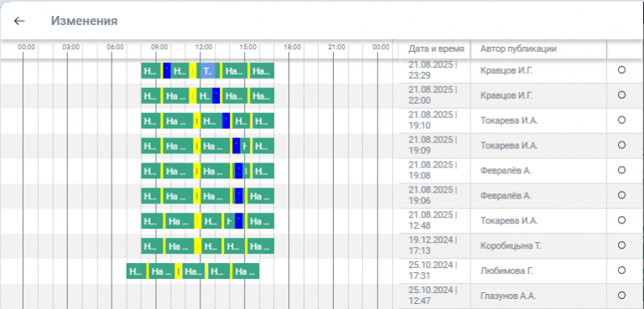This screenshot has height=309, width=644.
Task: Click author name Глазунов А.А.
Action: point(508,296)
